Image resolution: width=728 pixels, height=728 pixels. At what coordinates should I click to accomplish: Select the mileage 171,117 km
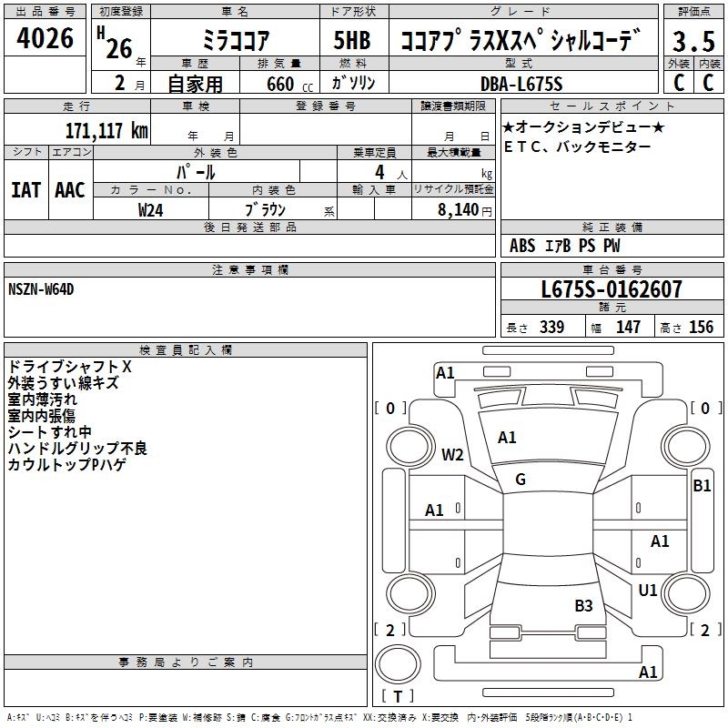(106, 130)
